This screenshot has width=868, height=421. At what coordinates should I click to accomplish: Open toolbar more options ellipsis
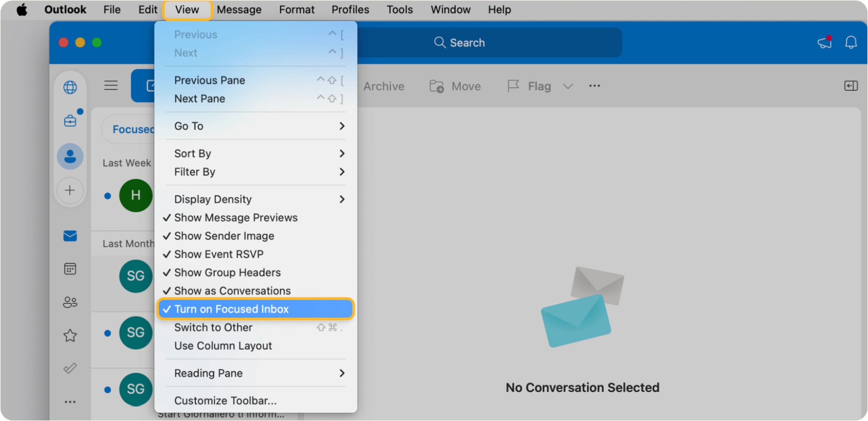595,86
